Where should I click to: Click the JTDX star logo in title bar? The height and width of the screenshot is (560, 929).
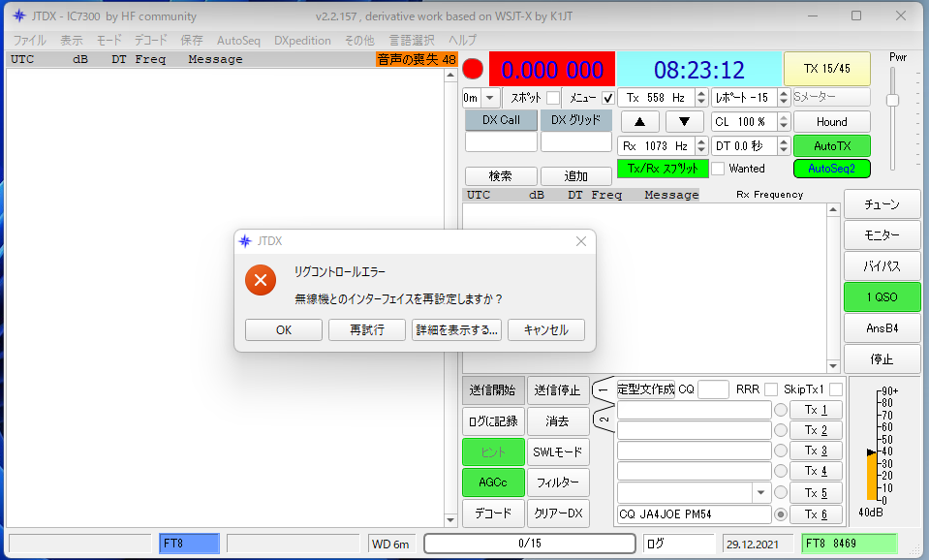pos(19,16)
